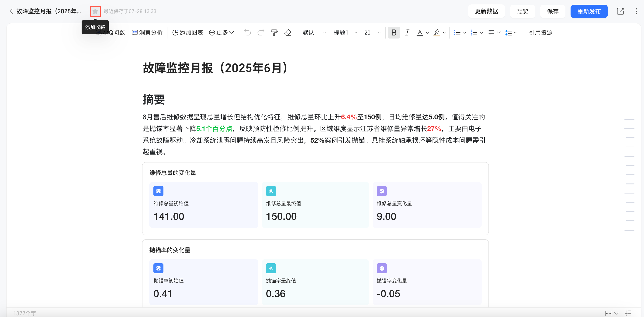
Task: Click the page width icon
Action: click(x=608, y=313)
